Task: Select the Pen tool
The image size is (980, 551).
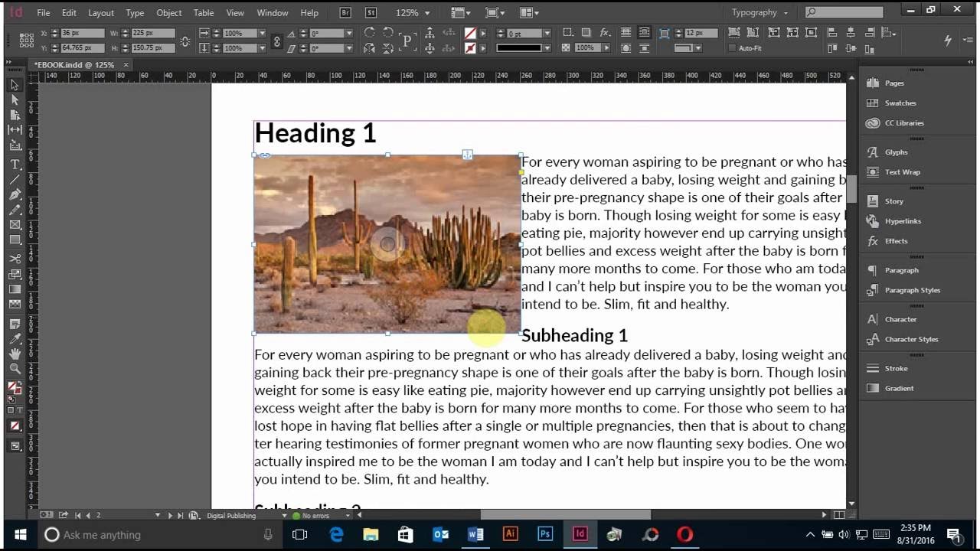Action: [14, 194]
